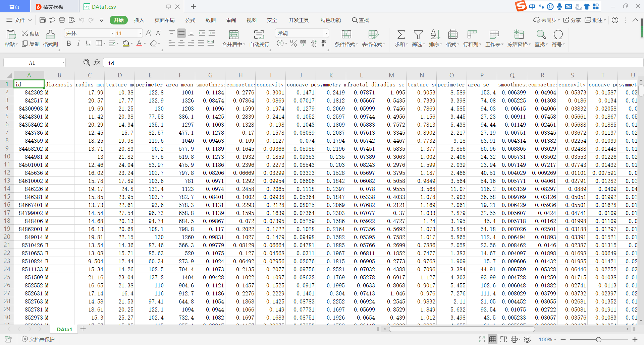This screenshot has width=644, height=345.
Task: Click the Cut (剪切) scissors button
Action: [31, 33]
